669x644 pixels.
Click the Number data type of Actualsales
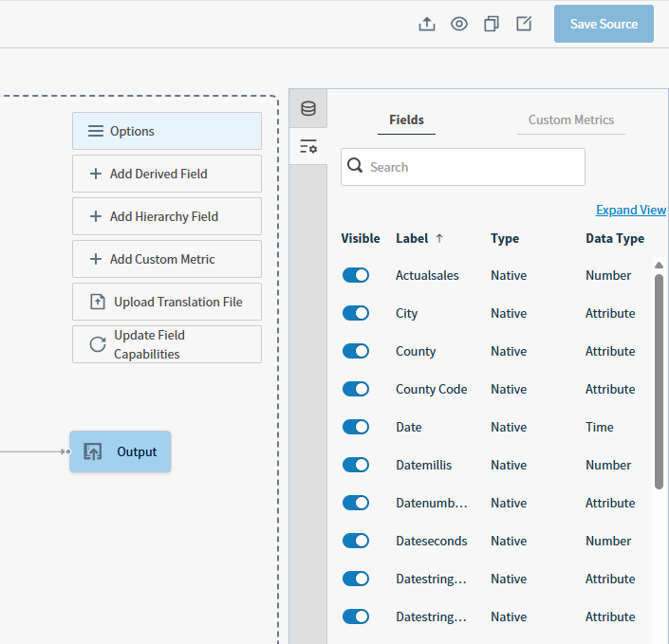click(x=608, y=275)
